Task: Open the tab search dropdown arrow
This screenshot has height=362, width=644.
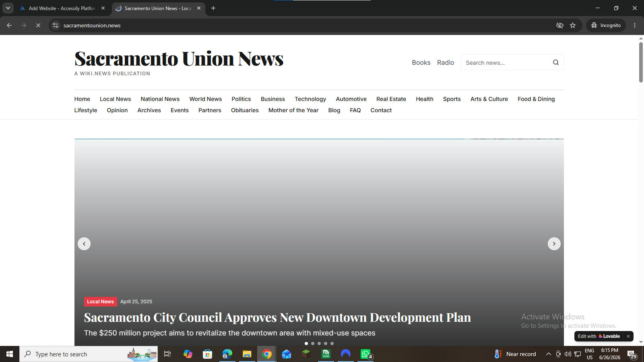Action: click(8, 8)
